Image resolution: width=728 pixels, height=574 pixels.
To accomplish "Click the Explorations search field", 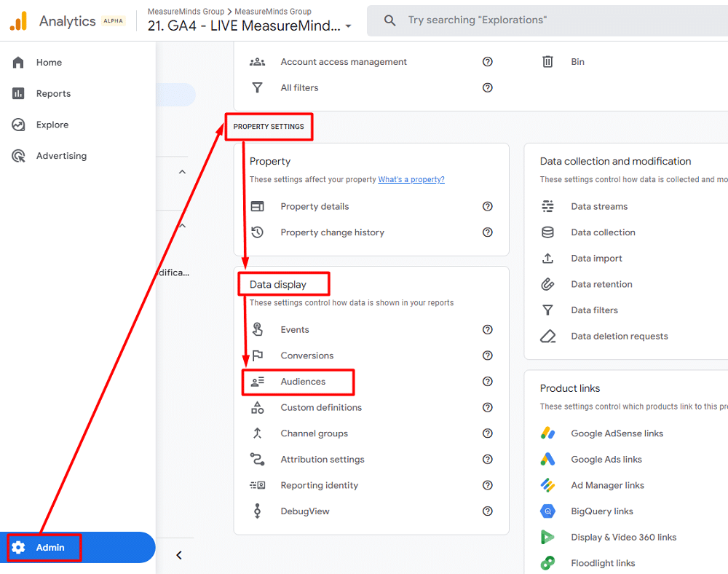I will click(510, 20).
